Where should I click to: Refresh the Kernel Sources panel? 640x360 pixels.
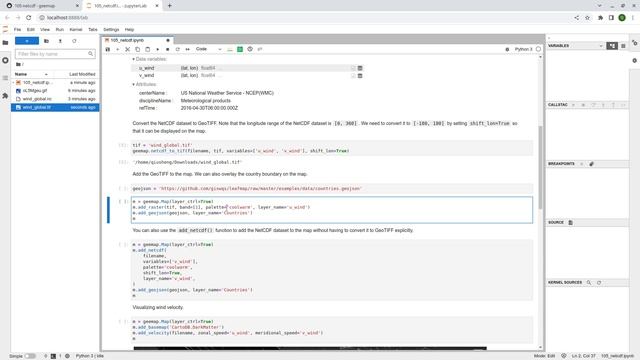pos(599,282)
